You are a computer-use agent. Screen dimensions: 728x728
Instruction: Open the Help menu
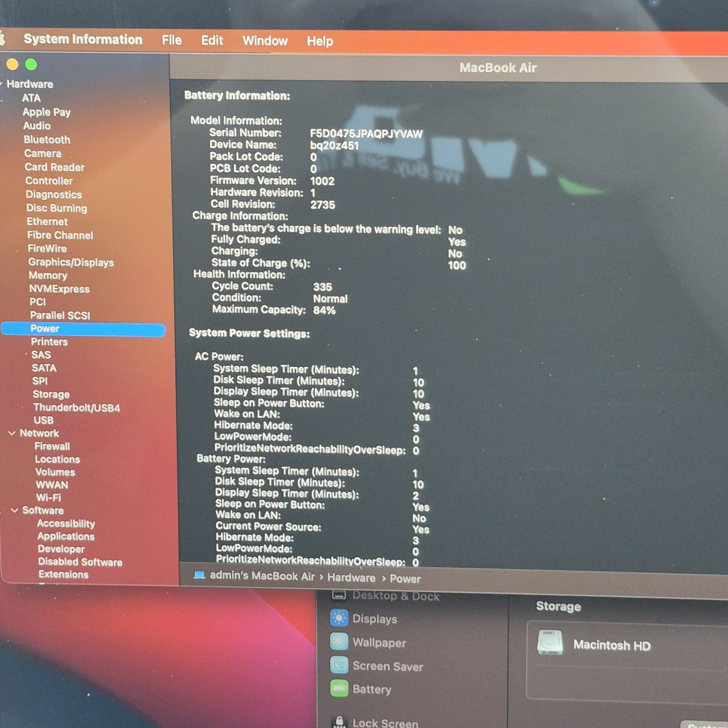click(x=320, y=41)
